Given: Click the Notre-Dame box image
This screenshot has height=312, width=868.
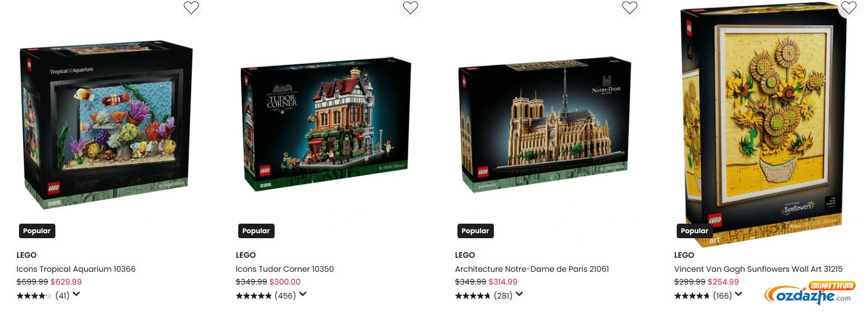Looking at the screenshot, I should tap(545, 124).
